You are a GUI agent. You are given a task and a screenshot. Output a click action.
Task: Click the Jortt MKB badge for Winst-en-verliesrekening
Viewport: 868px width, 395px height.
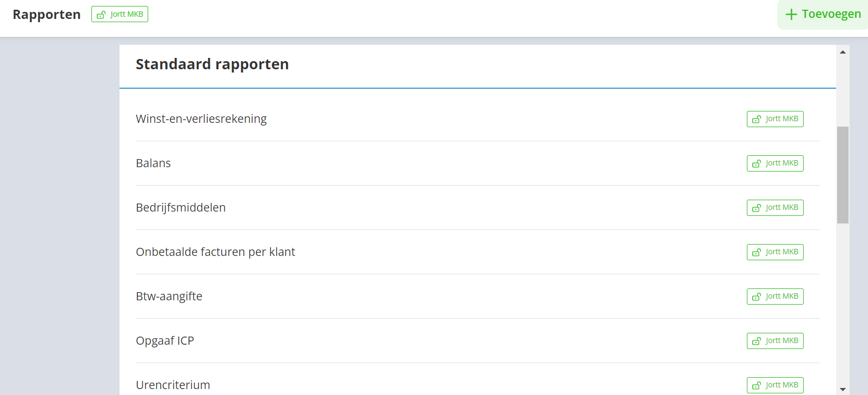coord(774,119)
